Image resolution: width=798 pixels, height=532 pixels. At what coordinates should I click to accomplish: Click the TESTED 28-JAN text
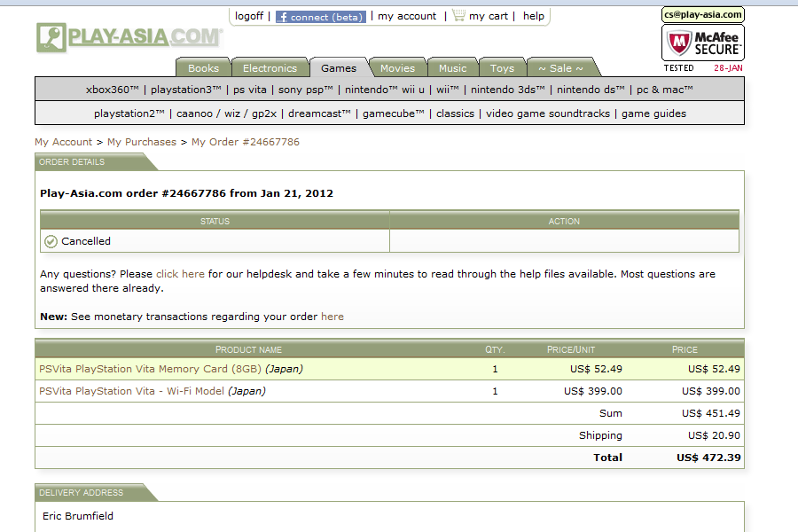point(703,67)
